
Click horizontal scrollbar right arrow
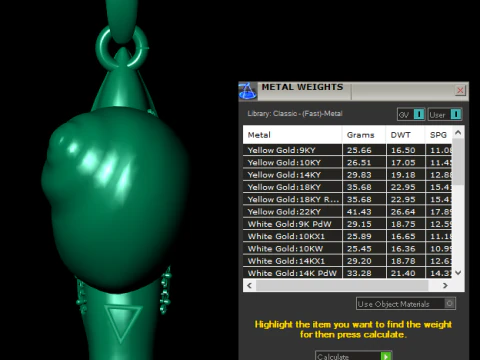pyautogui.click(x=445, y=285)
